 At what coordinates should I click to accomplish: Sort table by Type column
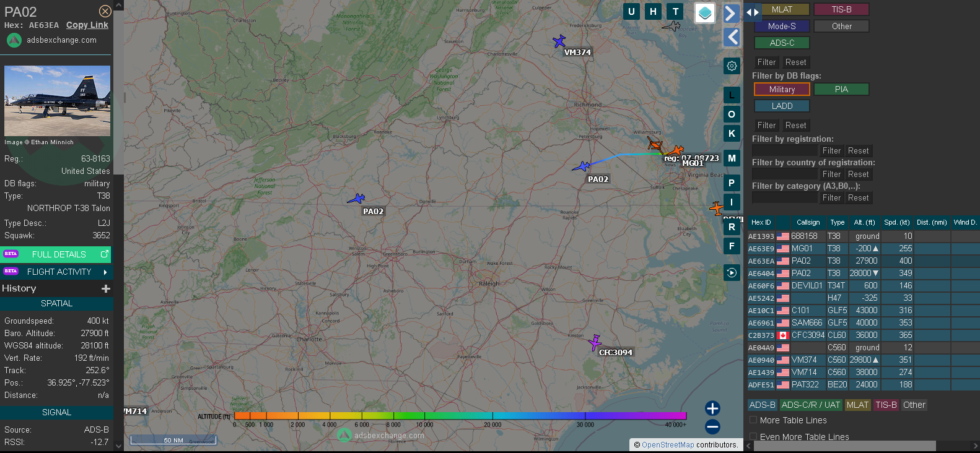[x=837, y=222]
